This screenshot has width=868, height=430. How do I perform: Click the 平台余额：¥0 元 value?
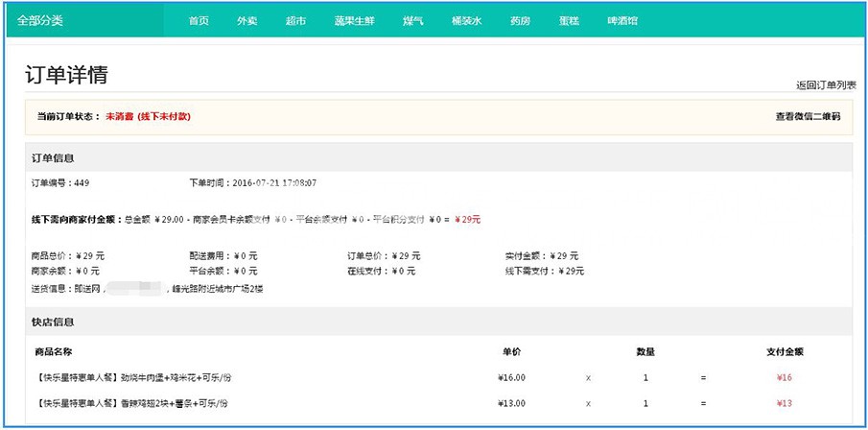[x=223, y=271]
